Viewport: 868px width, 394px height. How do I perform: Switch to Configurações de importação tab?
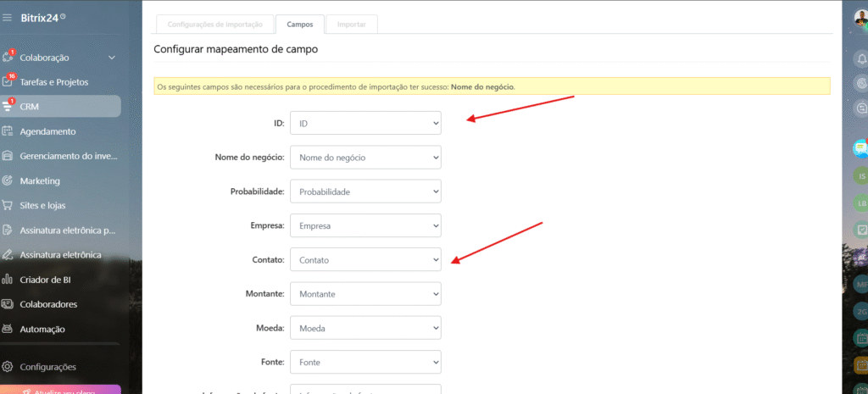214,25
